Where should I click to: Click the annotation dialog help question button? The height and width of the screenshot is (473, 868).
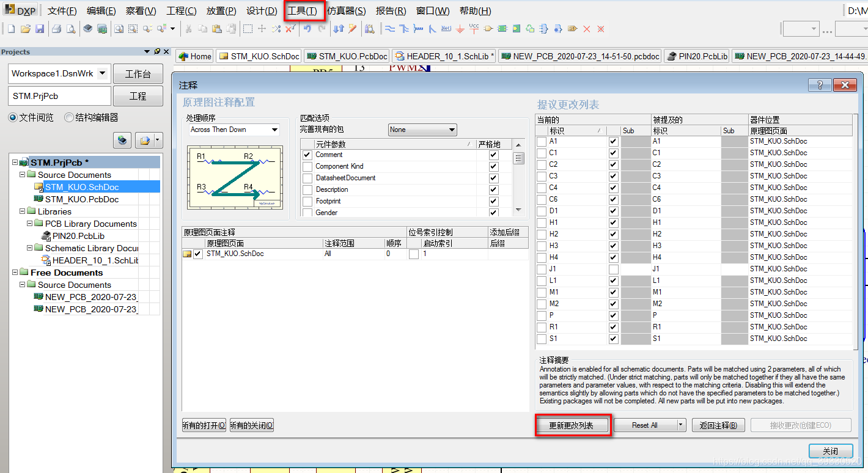(819, 85)
